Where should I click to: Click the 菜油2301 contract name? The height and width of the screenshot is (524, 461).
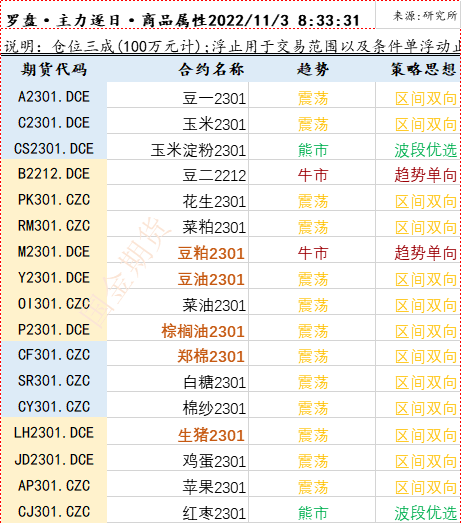coord(214,305)
